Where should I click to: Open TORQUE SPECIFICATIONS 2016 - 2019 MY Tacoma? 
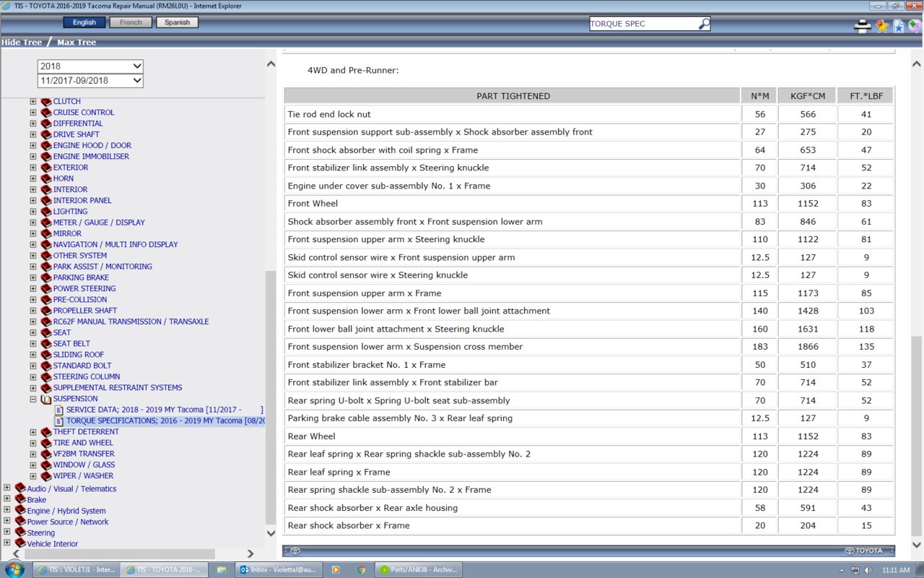165,420
